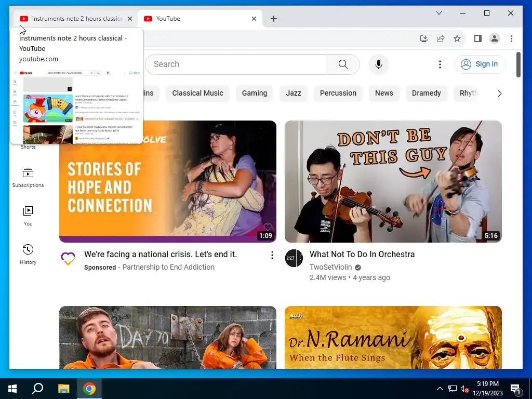The width and height of the screenshot is (532, 399).
Task: Visit Partnership to End Addiction sponsor link
Action: click(x=168, y=268)
